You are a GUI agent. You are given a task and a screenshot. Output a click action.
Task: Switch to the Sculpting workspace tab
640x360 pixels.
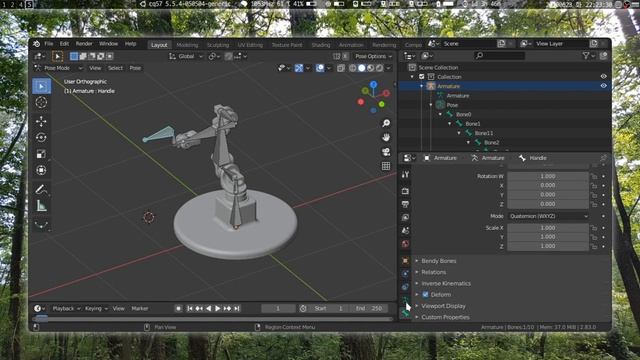[218, 45]
